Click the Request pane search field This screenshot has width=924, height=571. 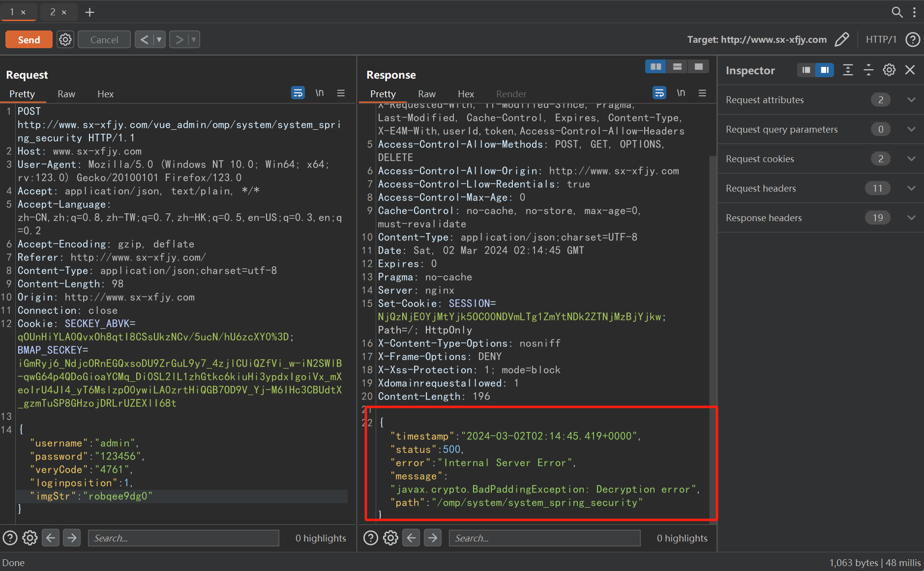(x=183, y=538)
